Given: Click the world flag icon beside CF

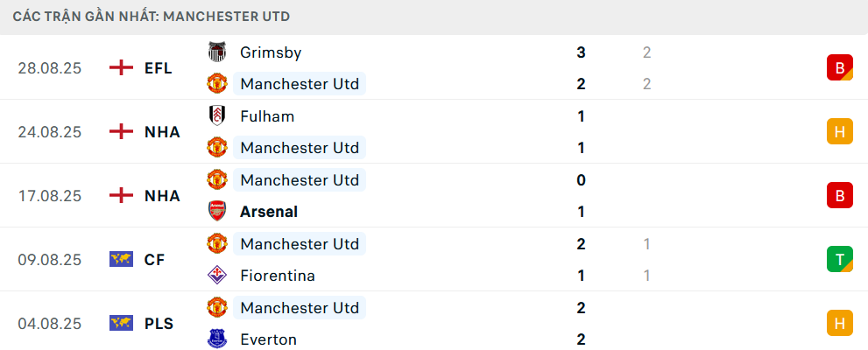Looking at the screenshot, I should pos(121,260).
